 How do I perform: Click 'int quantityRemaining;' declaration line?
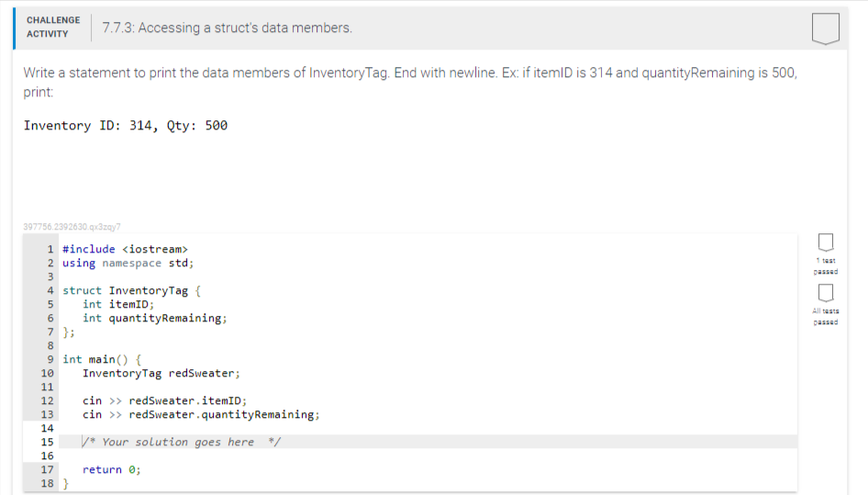[155, 318]
